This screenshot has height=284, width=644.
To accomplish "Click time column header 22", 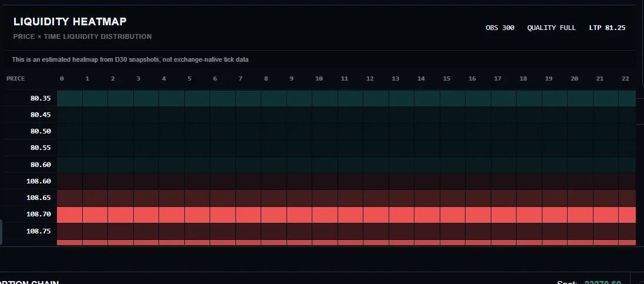I will click(626, 79).
